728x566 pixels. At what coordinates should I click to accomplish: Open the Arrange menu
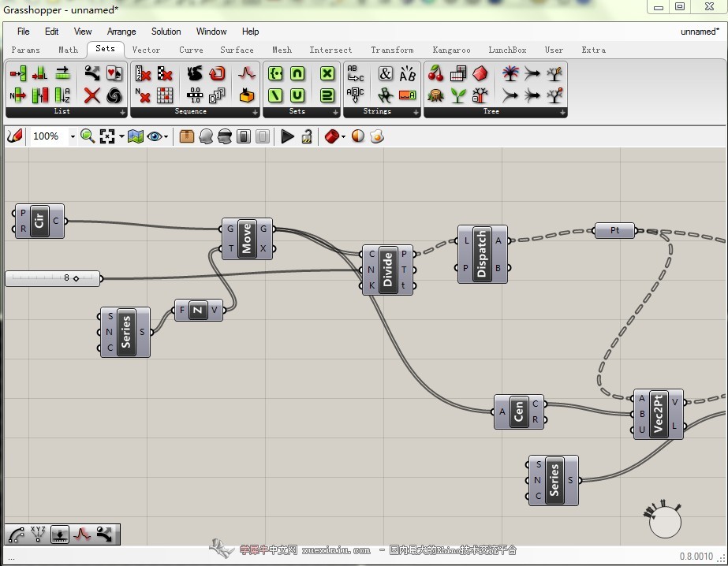pos(121,32)
